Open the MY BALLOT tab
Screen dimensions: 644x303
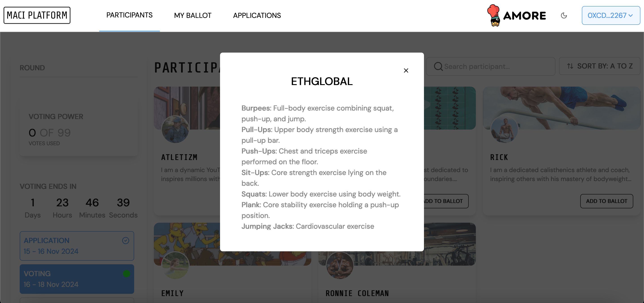pyautogui.click(x=192, y=15)
